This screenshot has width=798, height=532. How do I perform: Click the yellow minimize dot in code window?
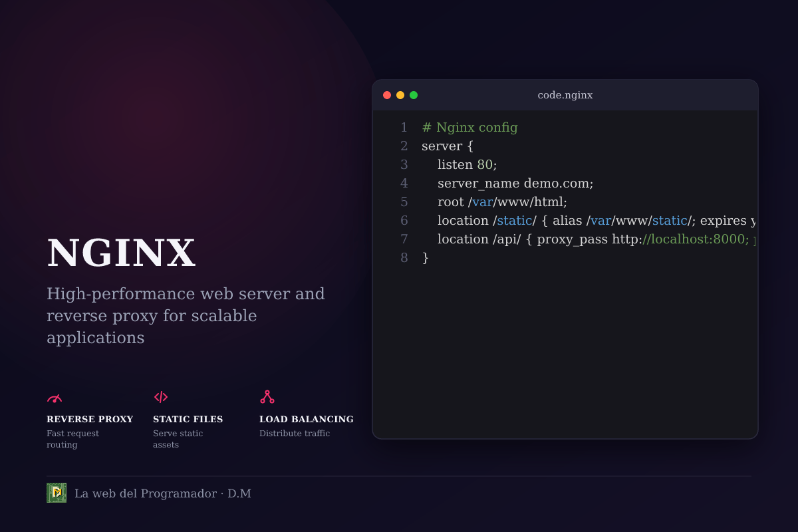[400, 95]
